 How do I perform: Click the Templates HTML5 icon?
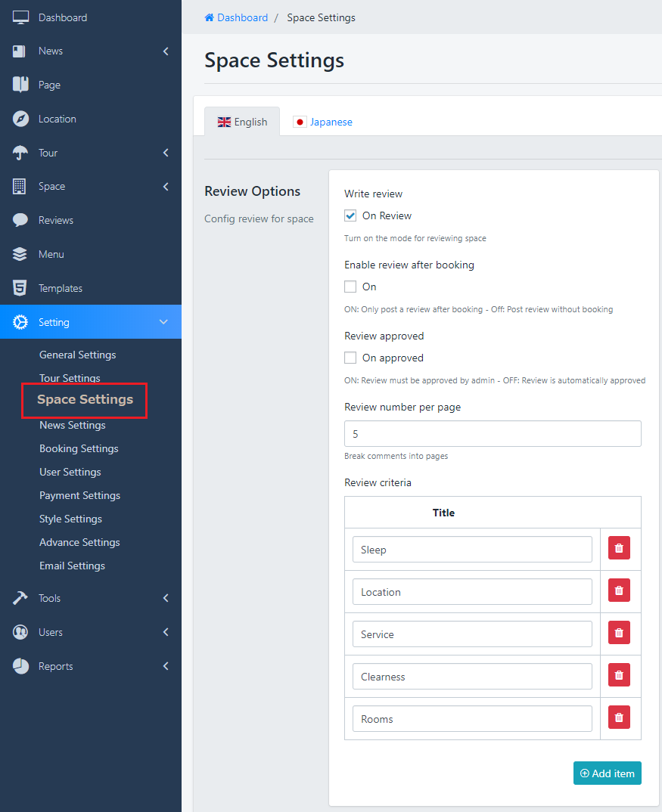(20, 288)
